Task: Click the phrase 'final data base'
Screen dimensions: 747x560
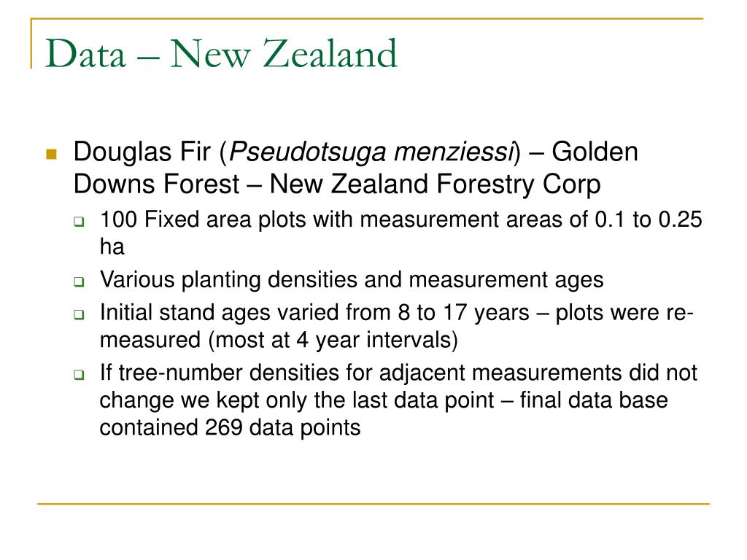Action: pos(594,400)
